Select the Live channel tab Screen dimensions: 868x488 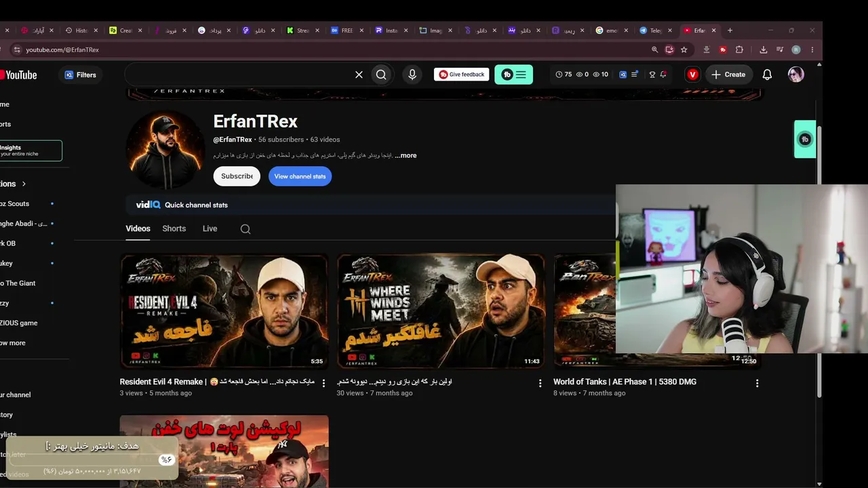(x=210, y=229)
